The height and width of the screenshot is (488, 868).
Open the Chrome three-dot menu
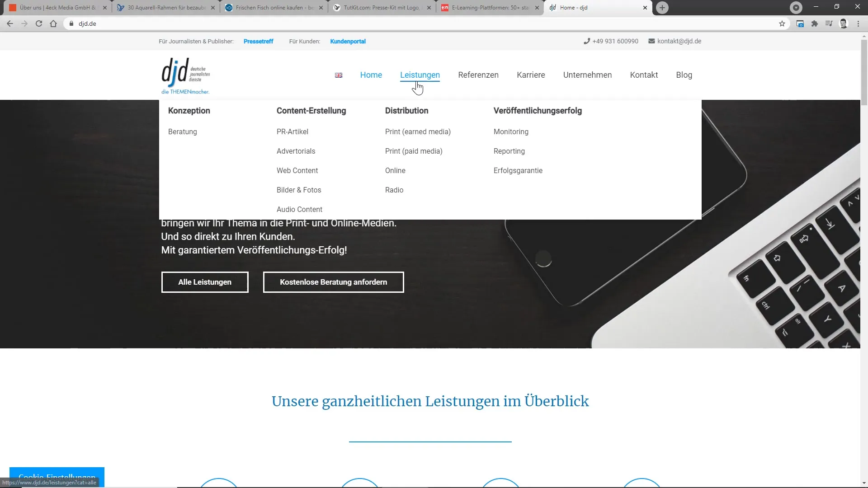pyautogui.click(x=858, y=23)
